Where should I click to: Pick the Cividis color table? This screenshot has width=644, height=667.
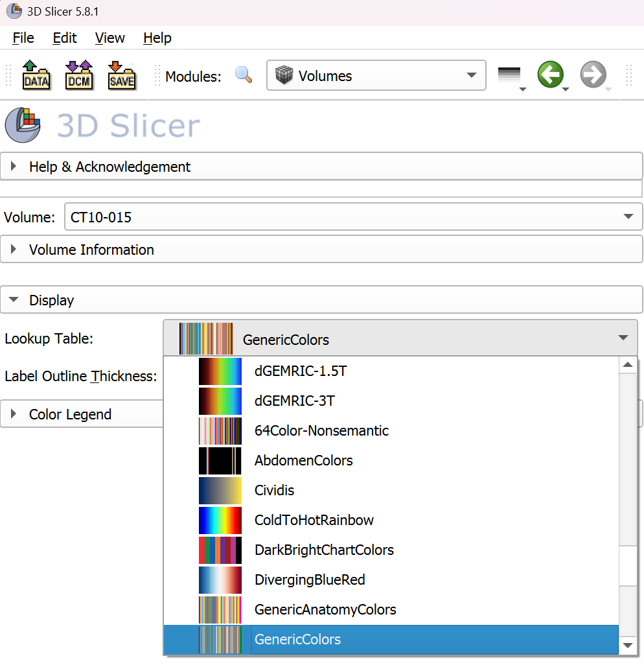(391, 490)
